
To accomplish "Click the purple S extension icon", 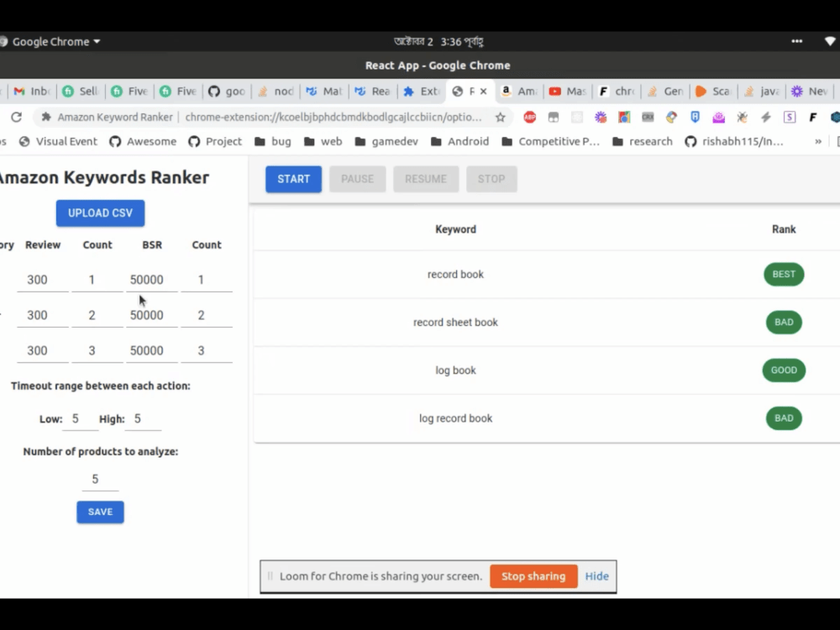I will [788, 118].
